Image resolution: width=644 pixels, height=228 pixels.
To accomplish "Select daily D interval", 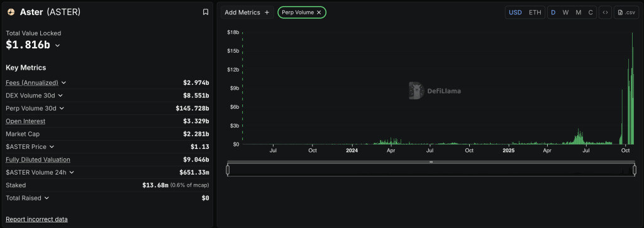I will click(553, 13).
